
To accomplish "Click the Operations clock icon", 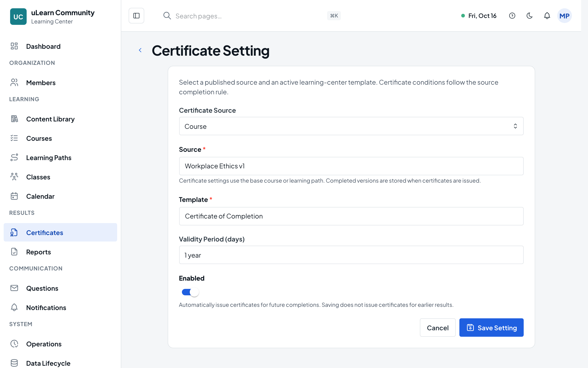I will (x=14, y=344).
